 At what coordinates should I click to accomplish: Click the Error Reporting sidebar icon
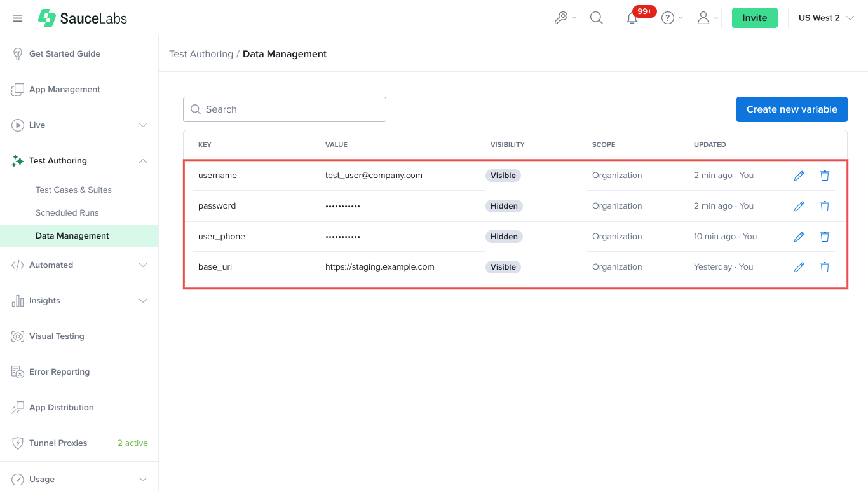pyautogui.click(x=18, y=372)
